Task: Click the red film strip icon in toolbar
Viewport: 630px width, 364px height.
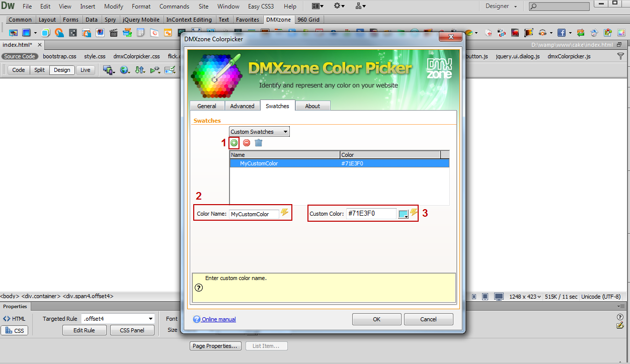Action: [515, 33]
